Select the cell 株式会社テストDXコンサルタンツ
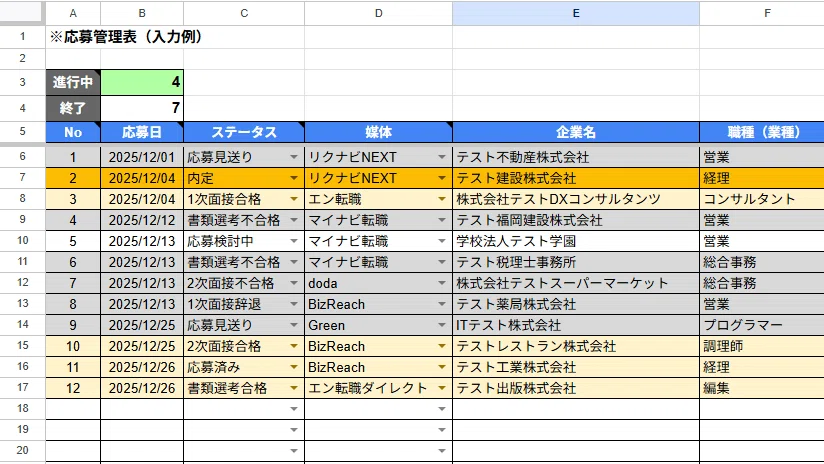The height and width of the screenshot is (464, 824). [576, 199]
